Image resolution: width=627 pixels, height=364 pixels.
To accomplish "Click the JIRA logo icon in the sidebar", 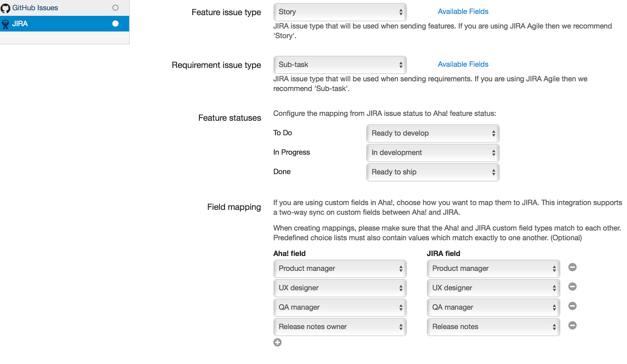I will (x=5, y=24).
